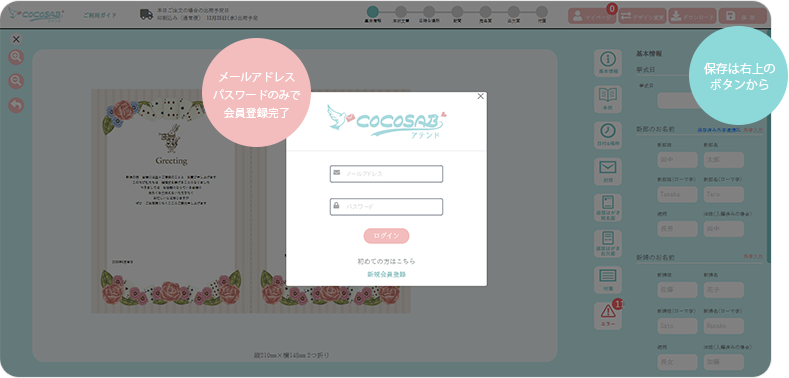Screen dimensions: 789x378
Task: Click the COCOSAB logo in the header
Action: coord(36,15)
